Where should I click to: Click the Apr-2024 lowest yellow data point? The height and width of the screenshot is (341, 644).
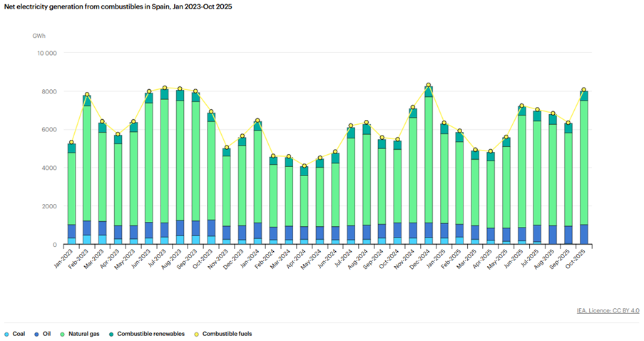pos(304,166)
